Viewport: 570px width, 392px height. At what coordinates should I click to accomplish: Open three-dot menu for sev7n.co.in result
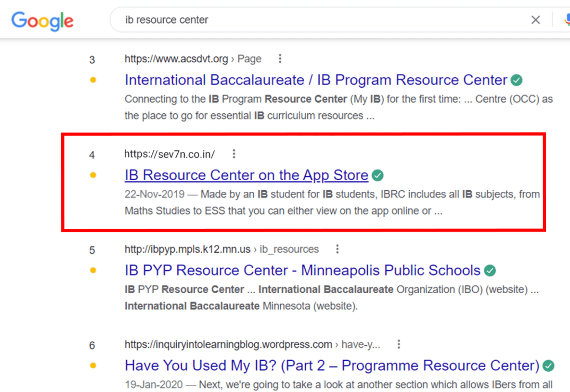tap(234, 154)
